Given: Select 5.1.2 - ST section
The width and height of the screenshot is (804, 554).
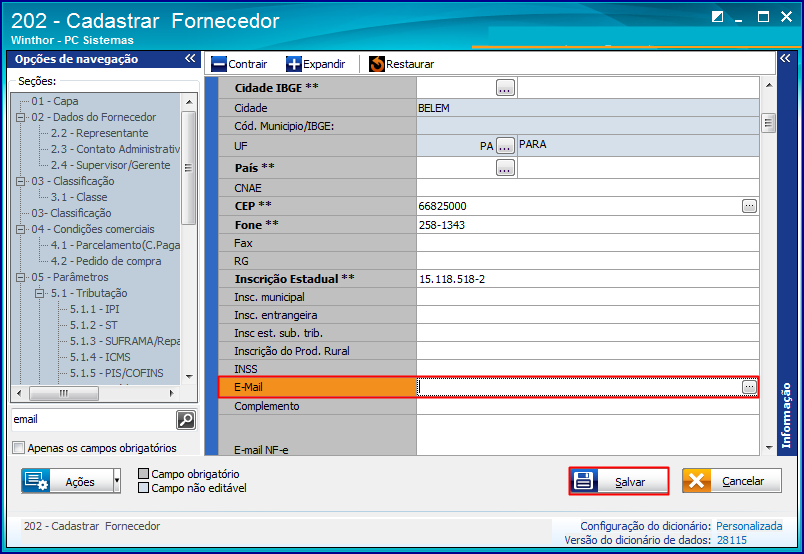Looking at the screenshot, I should coord(93,325).
